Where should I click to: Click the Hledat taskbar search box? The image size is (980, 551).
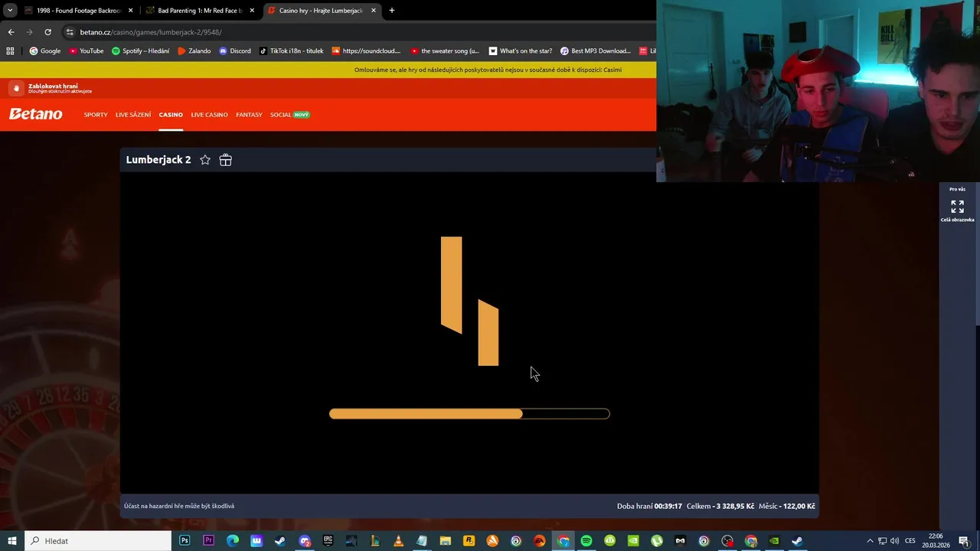click(98, 541)
